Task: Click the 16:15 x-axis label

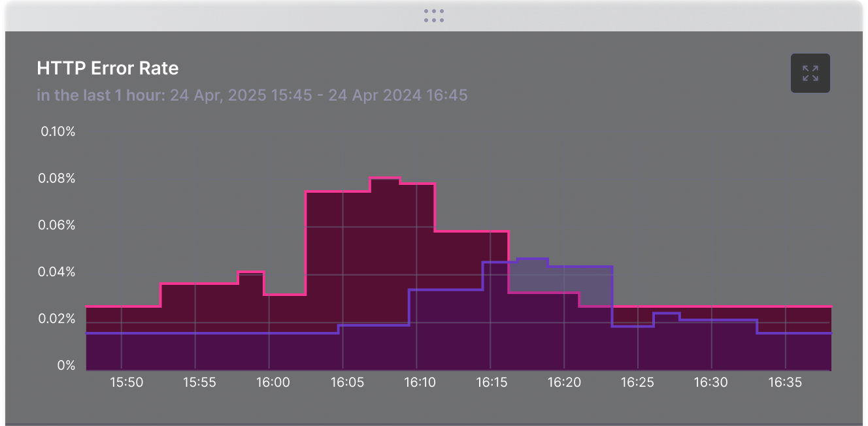Action: click(492, 383)
